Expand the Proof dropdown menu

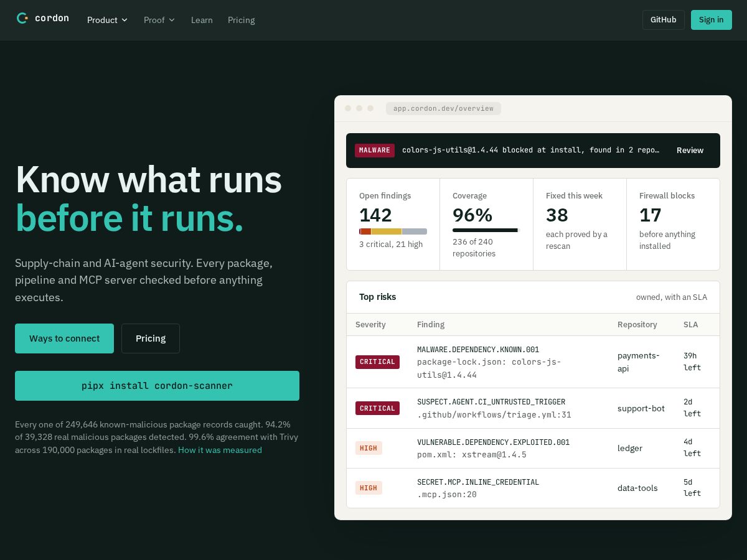point(159,20)
